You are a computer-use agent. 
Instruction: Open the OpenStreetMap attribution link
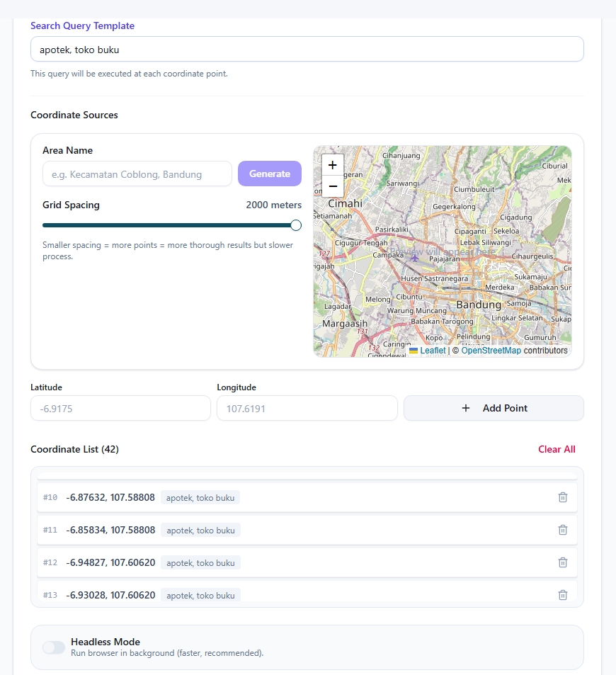491,351
